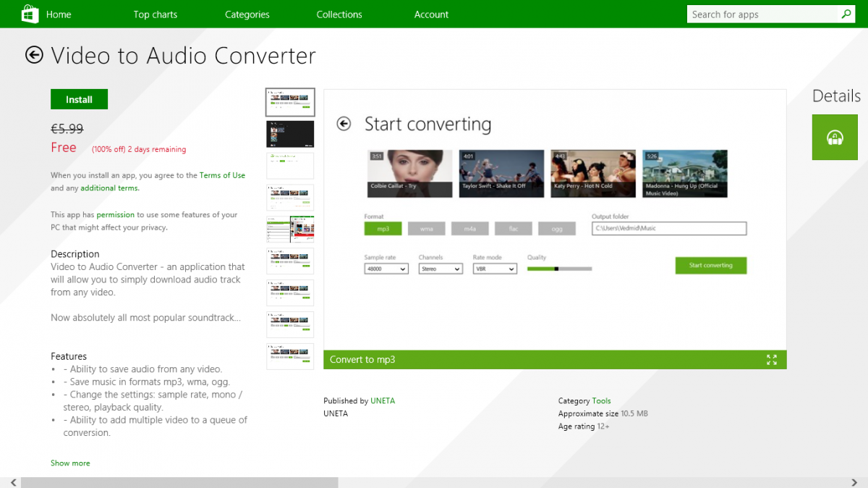This screenshot has width=868, height=488.
Task: Open Account menu
Action: pyautogui.click(x=431, y=14)
